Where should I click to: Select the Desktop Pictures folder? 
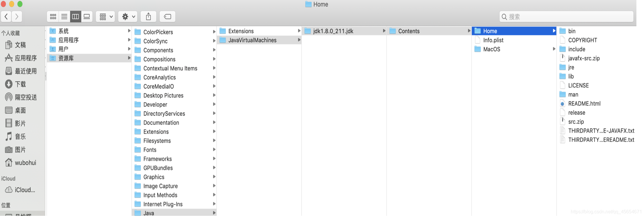(174, 96)
